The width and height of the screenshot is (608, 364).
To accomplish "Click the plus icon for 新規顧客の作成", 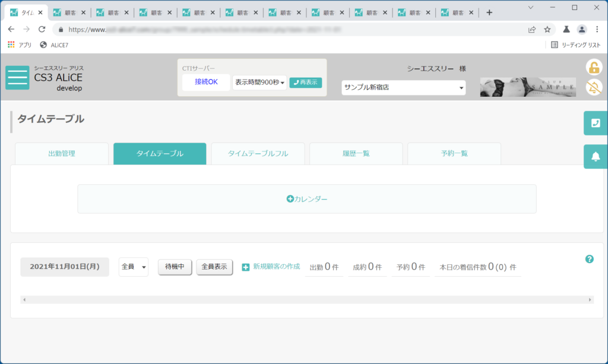I will click(245, 267).
